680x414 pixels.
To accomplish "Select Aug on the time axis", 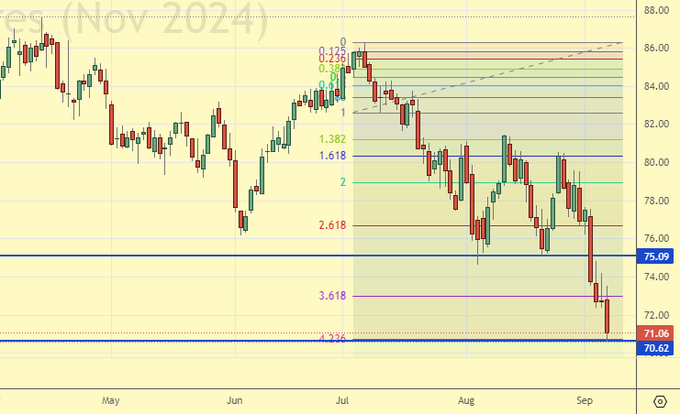I will point(466,400).
